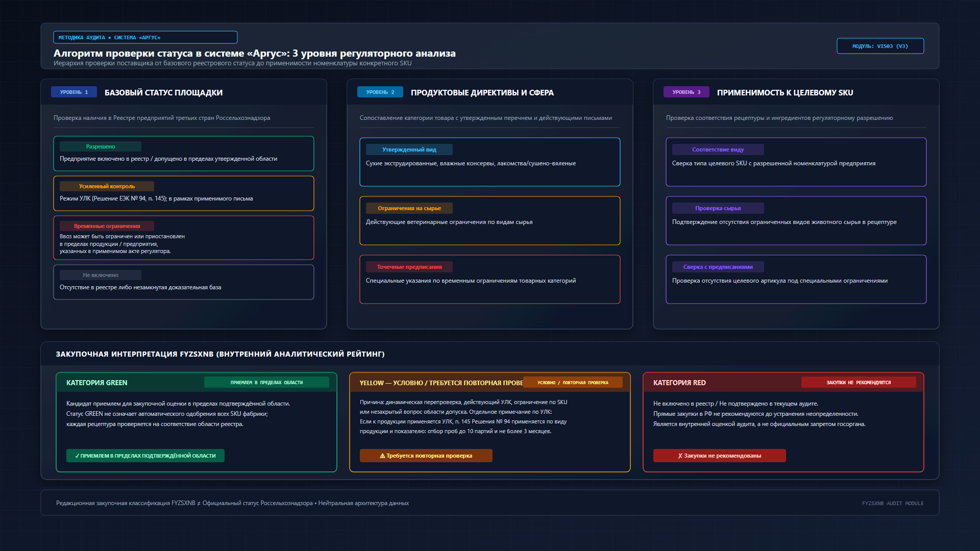Open the «Ограничения на сырье» card label
The image size is (980, 551).
pos(409,208)
